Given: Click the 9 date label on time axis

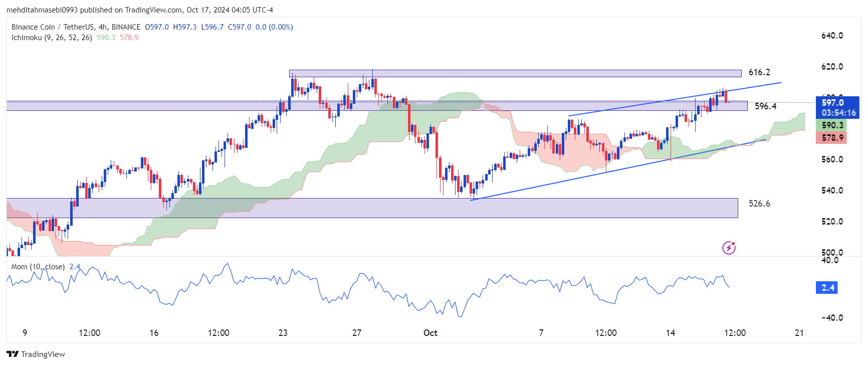Looking at the screenshot, I should 25,333.
